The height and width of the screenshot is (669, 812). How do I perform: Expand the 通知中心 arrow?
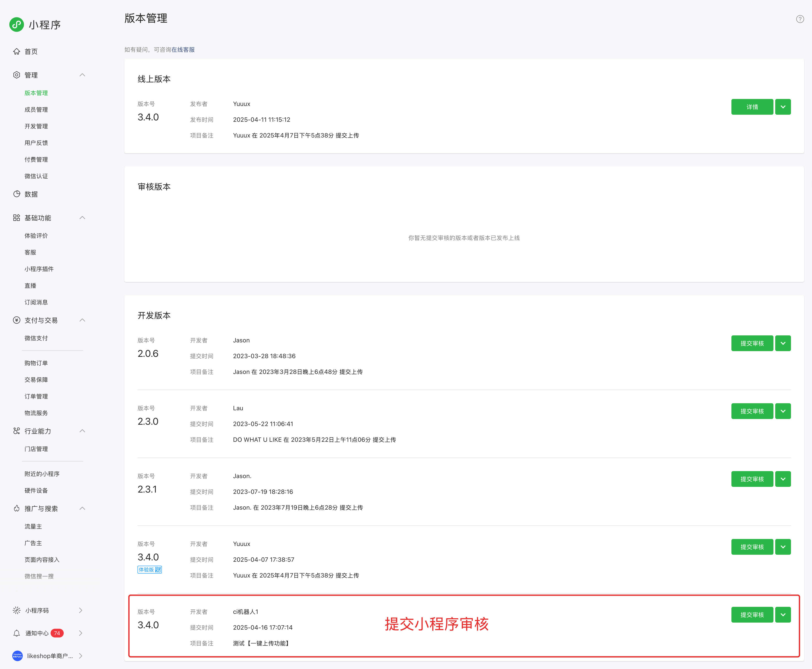[x=81, y=633]
